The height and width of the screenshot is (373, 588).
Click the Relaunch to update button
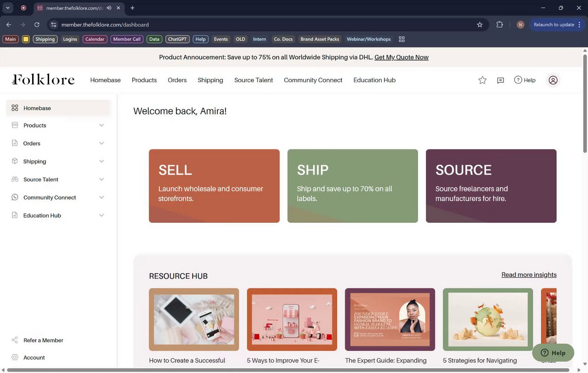(554, 25)
